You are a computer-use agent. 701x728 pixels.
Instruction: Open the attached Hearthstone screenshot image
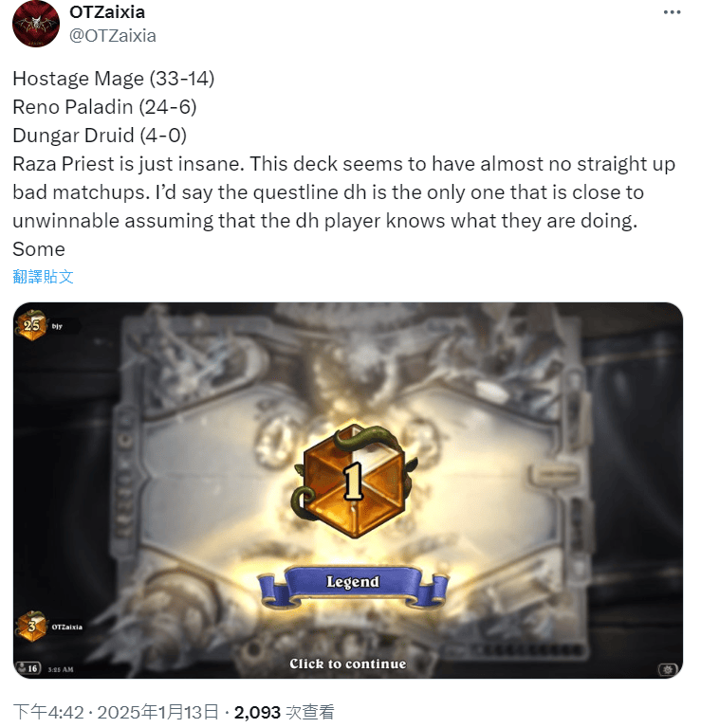348,490
